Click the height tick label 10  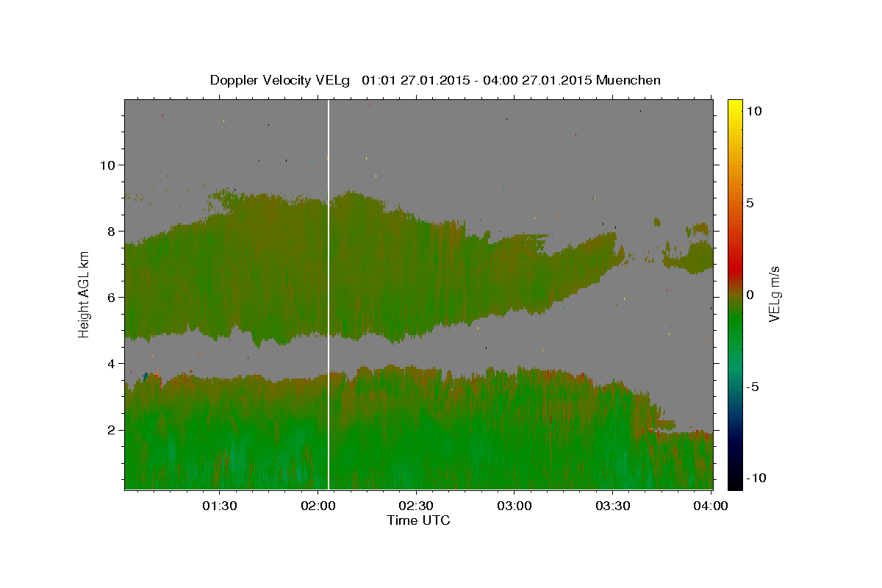107,165
